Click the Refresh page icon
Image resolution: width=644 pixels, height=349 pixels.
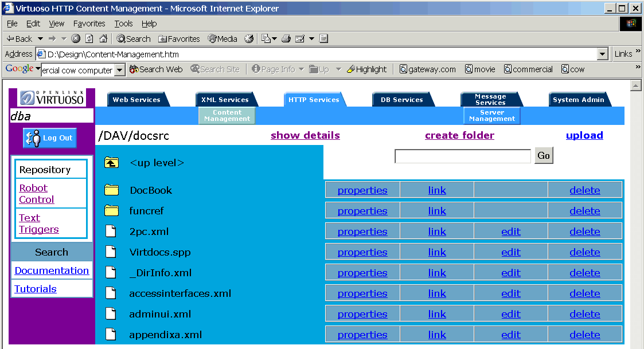pos(89,39)
